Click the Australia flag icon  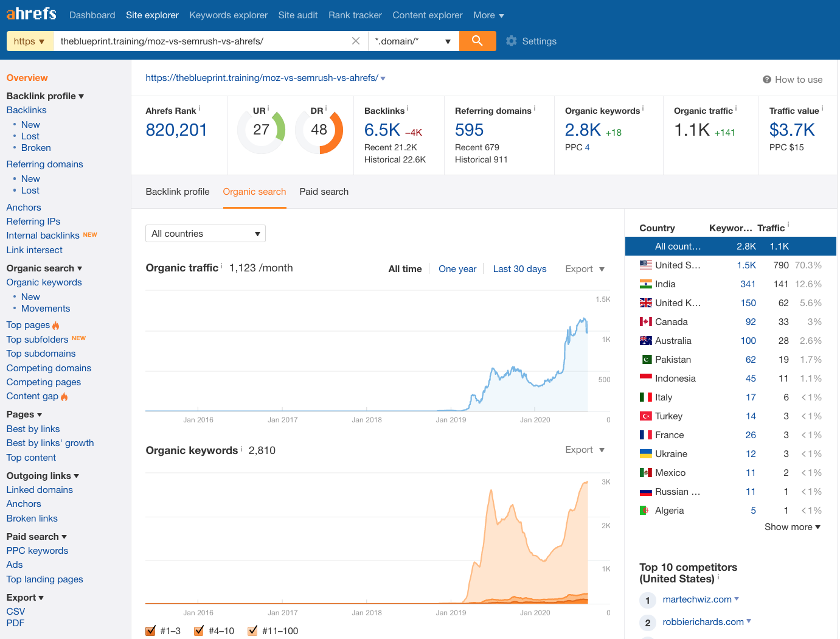coord(646,341)
